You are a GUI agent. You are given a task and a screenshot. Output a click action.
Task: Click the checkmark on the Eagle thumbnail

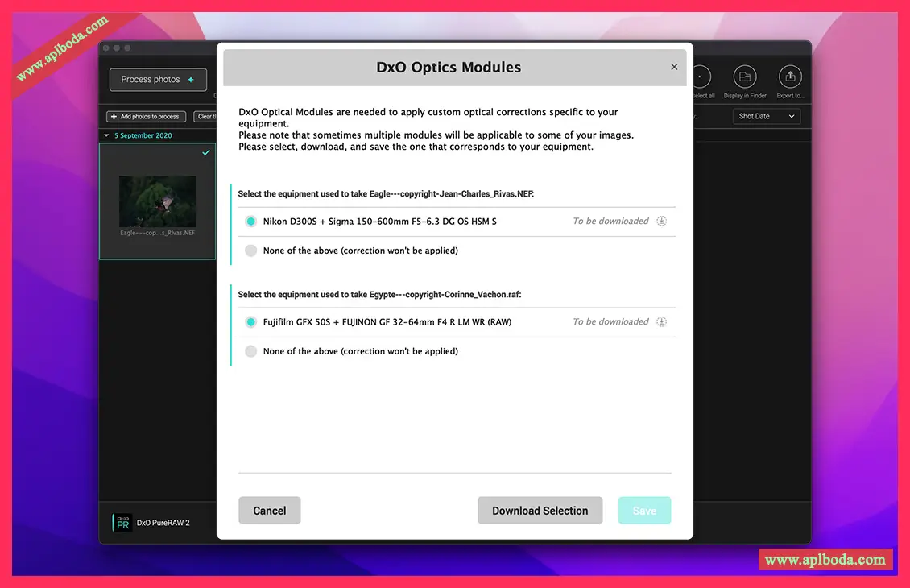pyautogui.click(x=206, y=152)
